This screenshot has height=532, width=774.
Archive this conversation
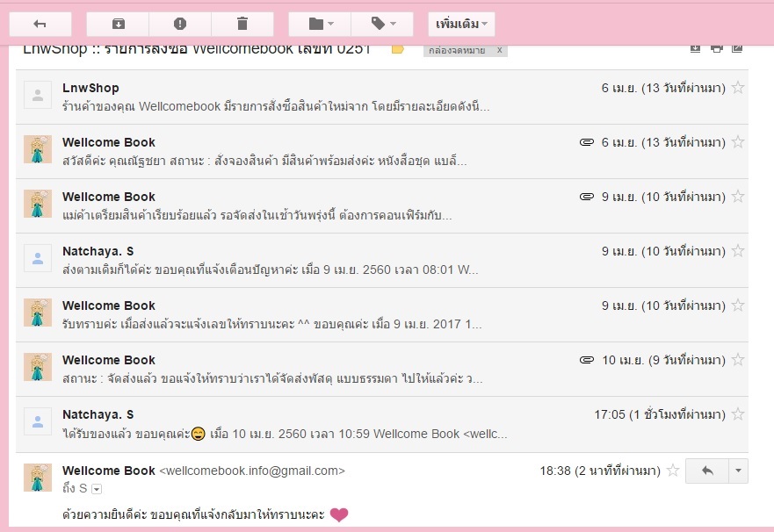118,24
